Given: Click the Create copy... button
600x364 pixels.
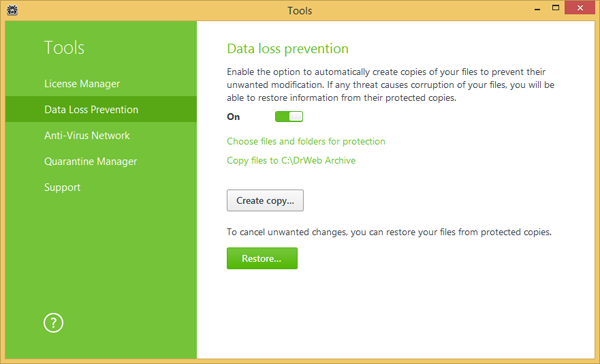Looking at the screenshot, I should pyautogui.click(x=265, y=200).
